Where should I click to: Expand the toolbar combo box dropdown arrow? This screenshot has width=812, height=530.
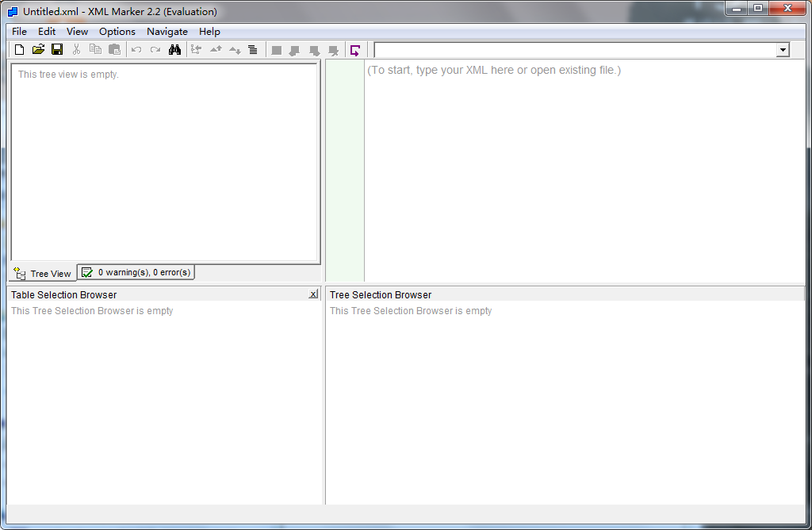click(x=783, y=50)
